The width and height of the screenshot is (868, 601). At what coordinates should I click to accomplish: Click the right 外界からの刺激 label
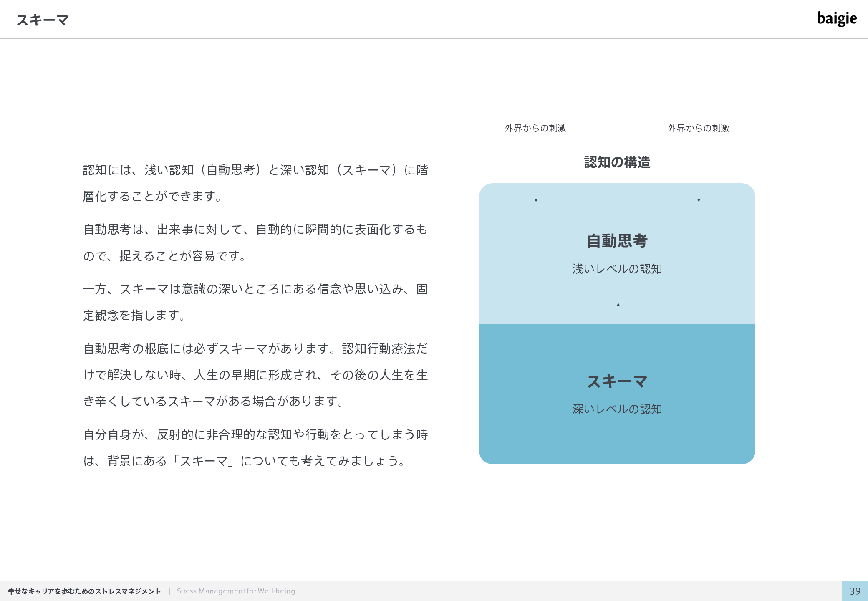(x=699, y=128)
